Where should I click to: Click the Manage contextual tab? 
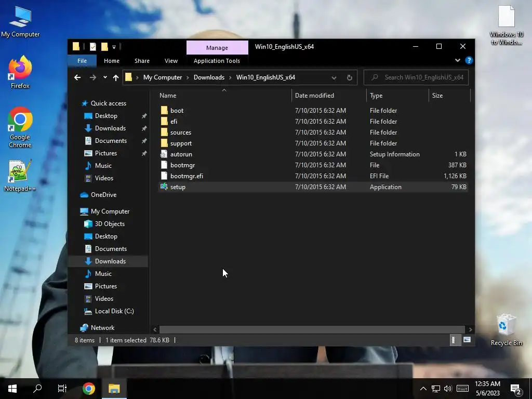217,47
